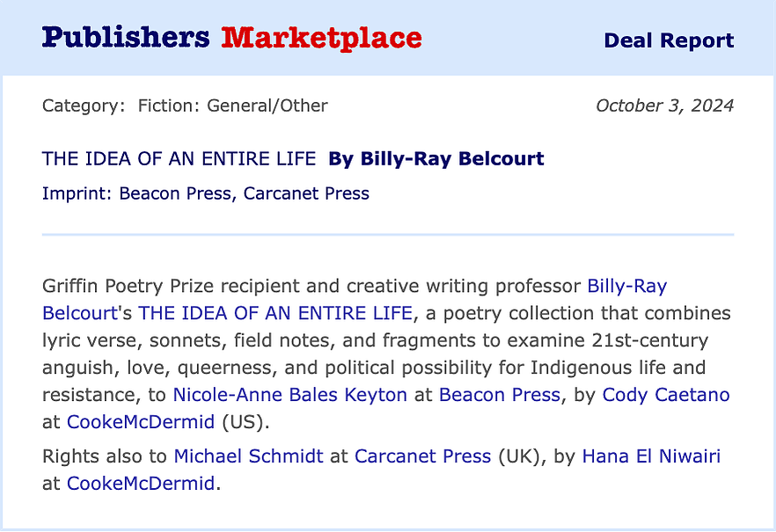Open Cody Caetano's agent link
The width and height of the screenshot is (776, 532).
click(x=666, y=395)
